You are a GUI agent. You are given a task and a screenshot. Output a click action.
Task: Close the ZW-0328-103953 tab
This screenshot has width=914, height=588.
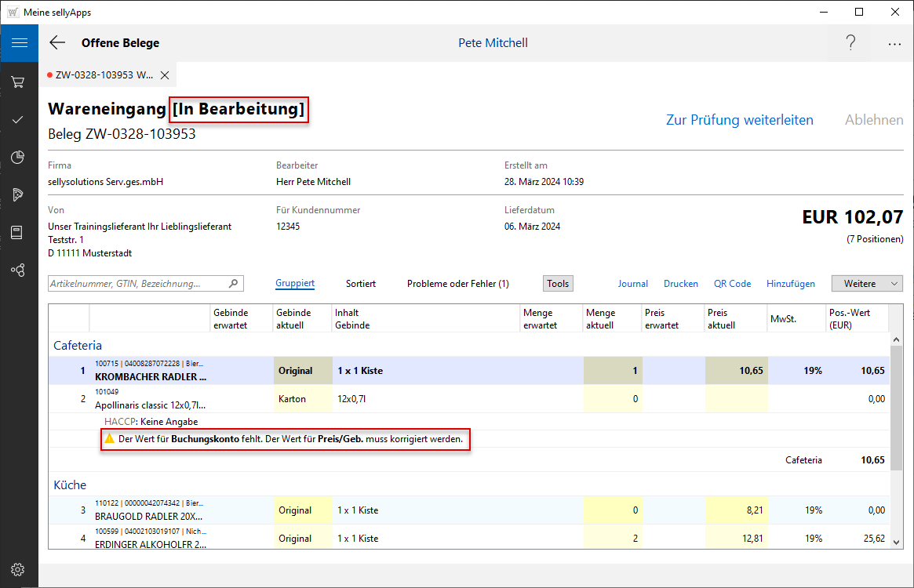pos(165,75)
